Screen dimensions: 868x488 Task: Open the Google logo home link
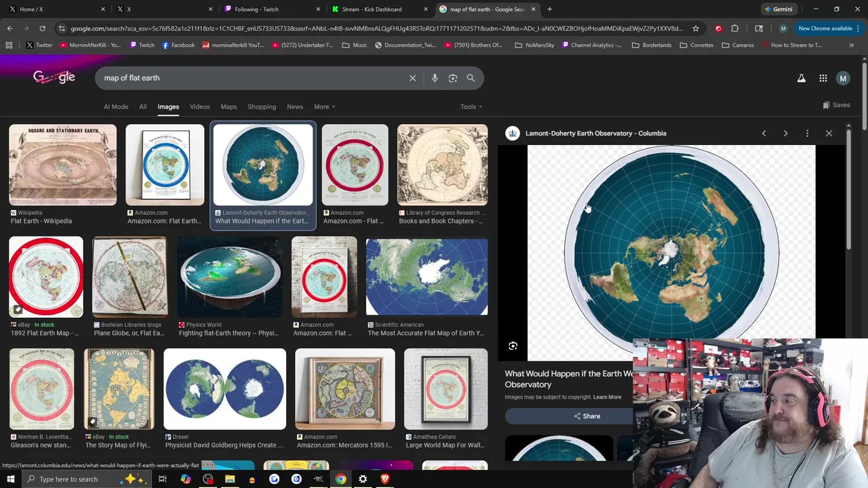tap(54, 77)
